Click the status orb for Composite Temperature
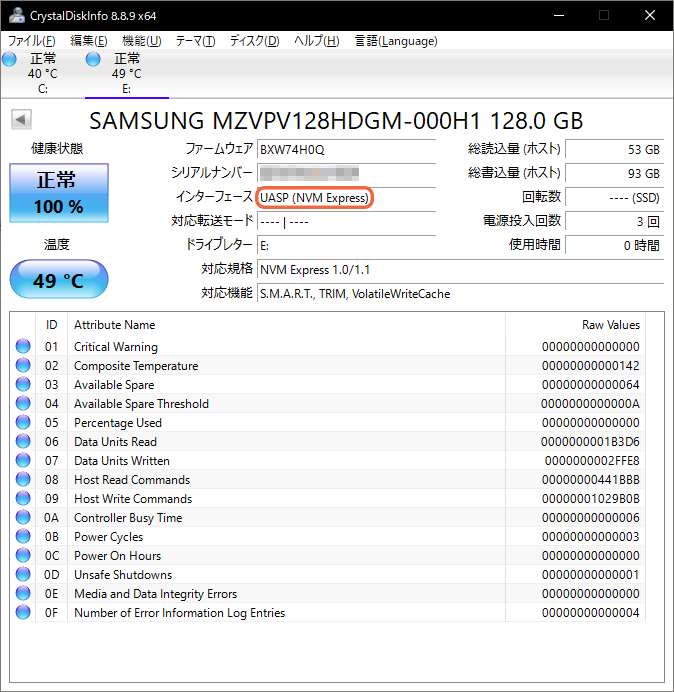Screen dimensions: 674x692 (23, 365)
